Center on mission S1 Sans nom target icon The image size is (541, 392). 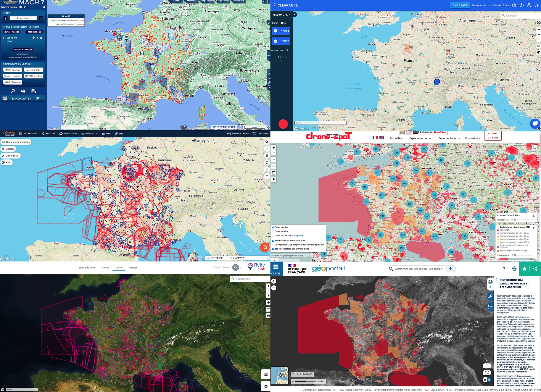pyautogui.click(x=33, y=38)
